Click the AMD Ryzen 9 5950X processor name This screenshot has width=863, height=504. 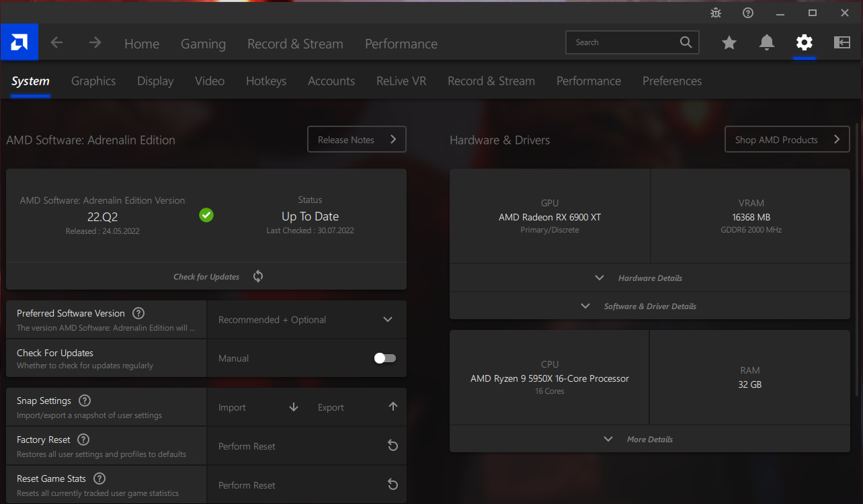550,378
